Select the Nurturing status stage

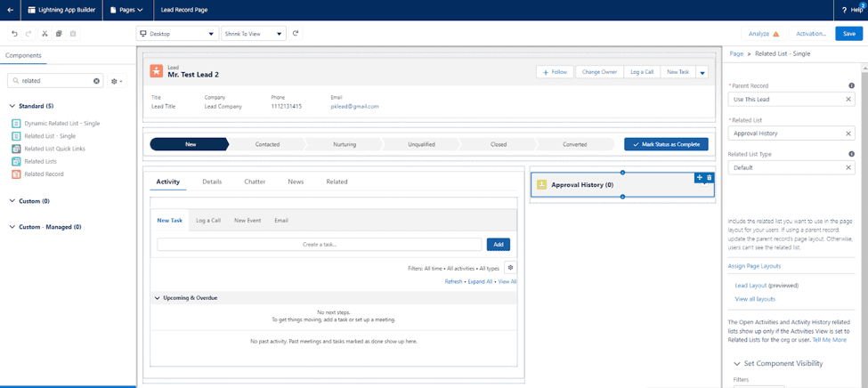[345, 144]
